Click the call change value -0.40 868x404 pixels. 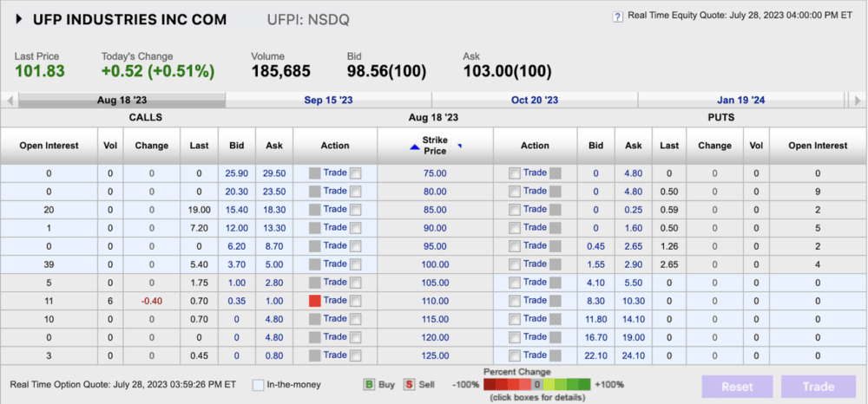point(151,301)
